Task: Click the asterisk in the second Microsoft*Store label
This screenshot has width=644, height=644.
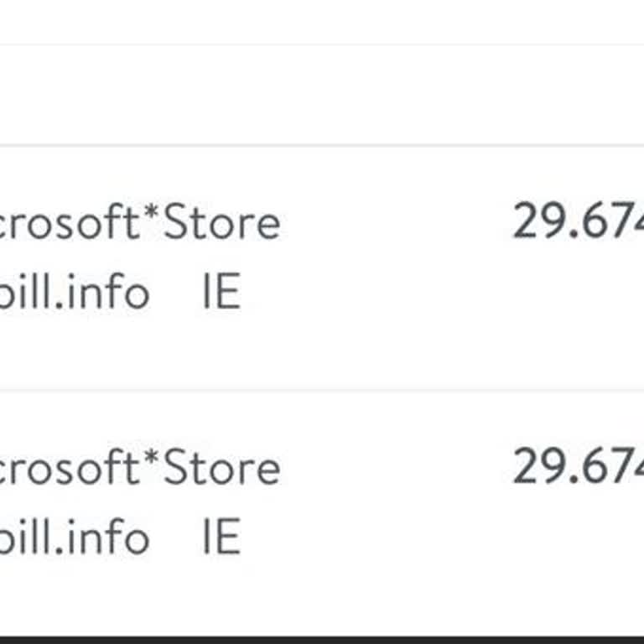Action: click(x=152, y=462)
